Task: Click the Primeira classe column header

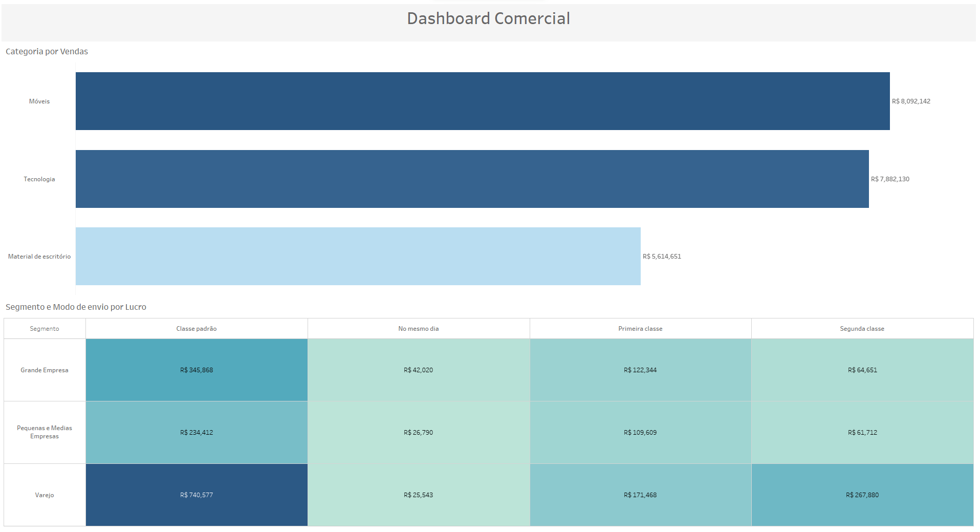Action: [x=640, y=329]
